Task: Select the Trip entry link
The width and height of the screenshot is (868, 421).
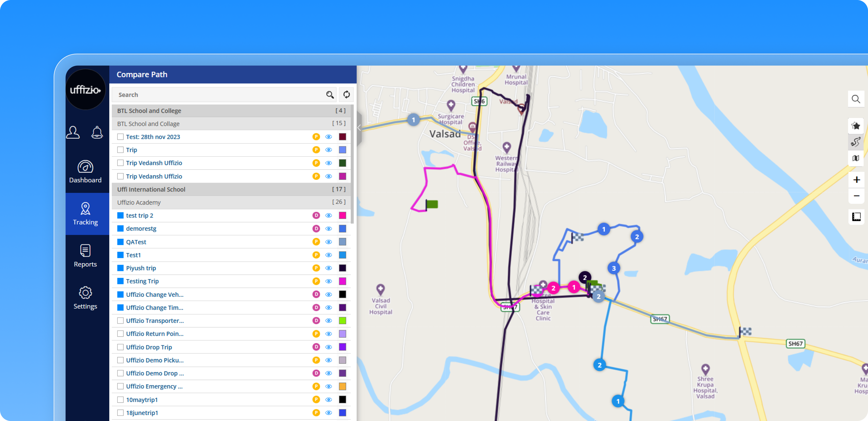Action: [x=131, y=150]
